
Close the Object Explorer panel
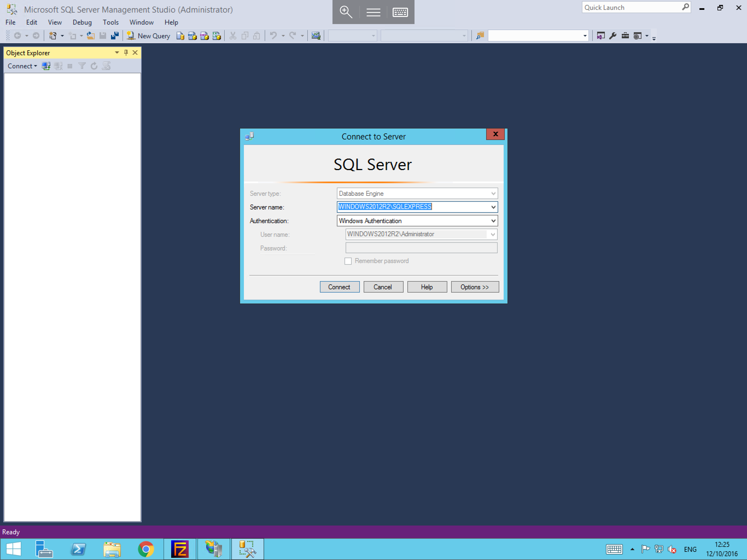[x=135, y=53]
